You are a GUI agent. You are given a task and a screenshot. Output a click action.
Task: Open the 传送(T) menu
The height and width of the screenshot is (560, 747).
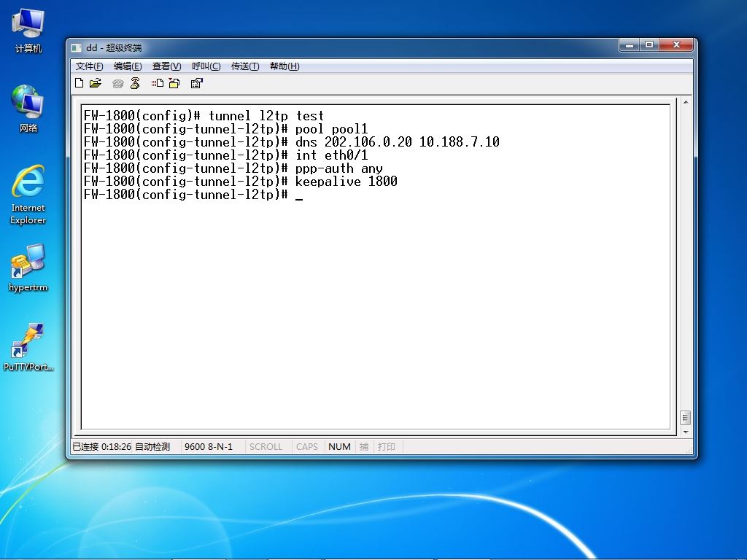pyautogui.click(x=245, y=66)
